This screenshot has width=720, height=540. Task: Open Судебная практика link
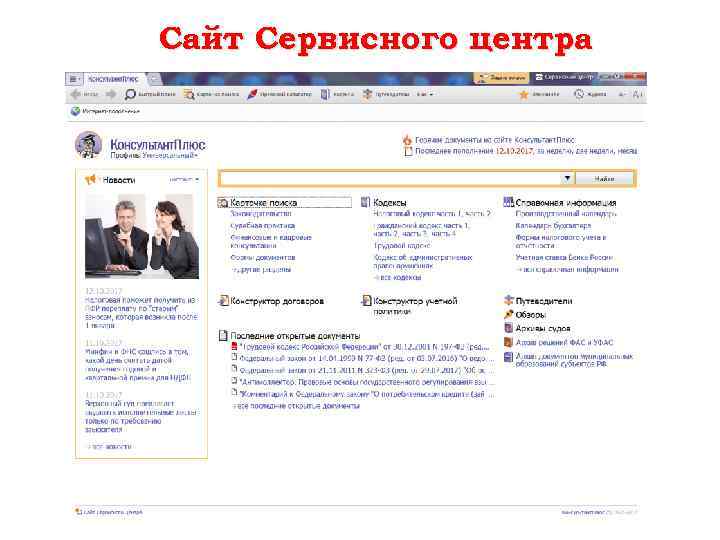263,226
